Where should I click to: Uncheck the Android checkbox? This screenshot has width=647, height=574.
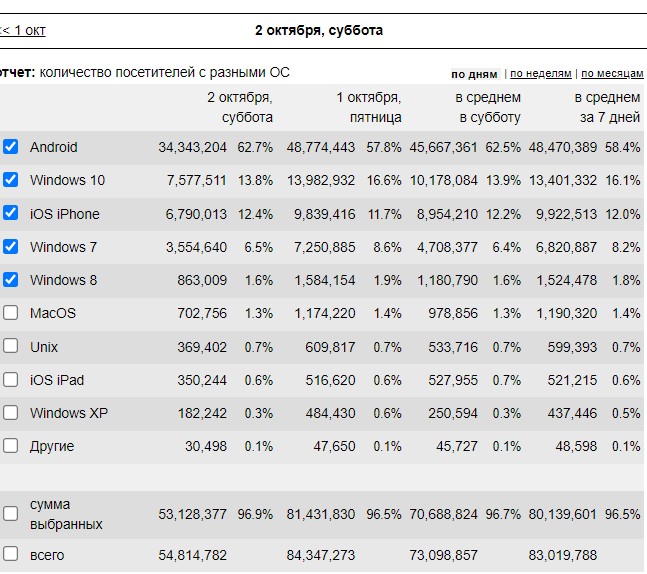pyautogui.click(x=10, y=147)
